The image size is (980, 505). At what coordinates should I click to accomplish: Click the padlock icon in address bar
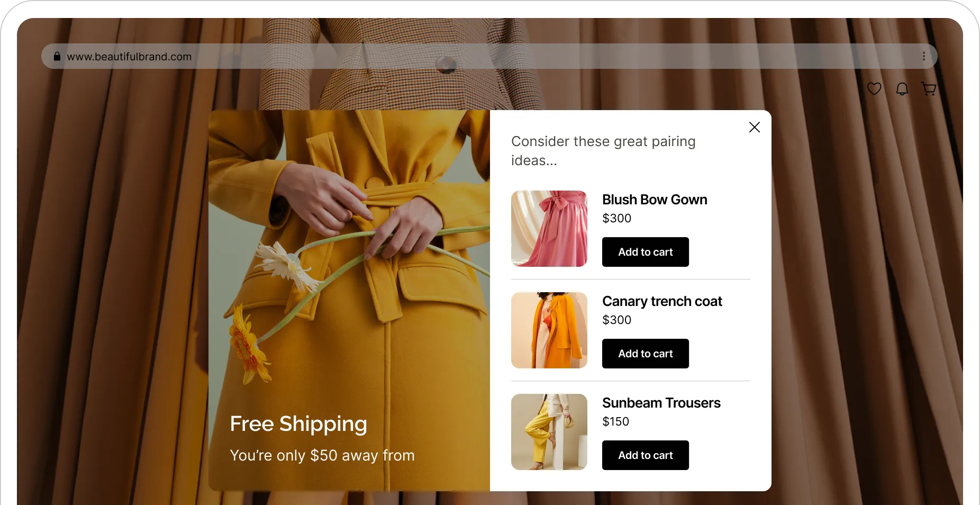click(57, 56)
